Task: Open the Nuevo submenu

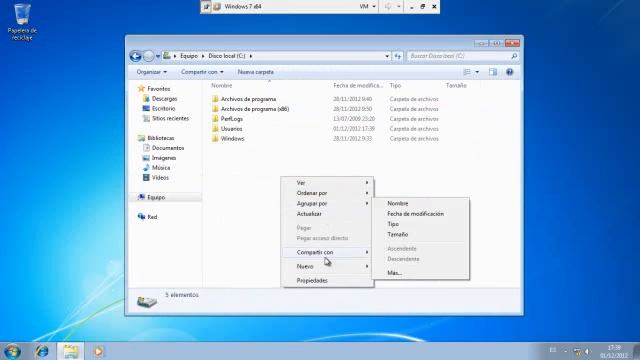Action: pos(327,267)
